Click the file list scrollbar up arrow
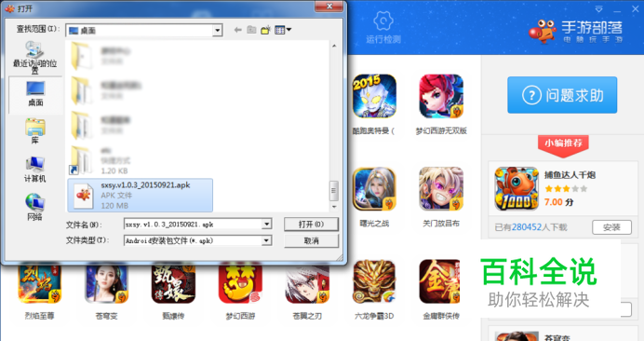 pyautogui.click(x=334, y=46)
